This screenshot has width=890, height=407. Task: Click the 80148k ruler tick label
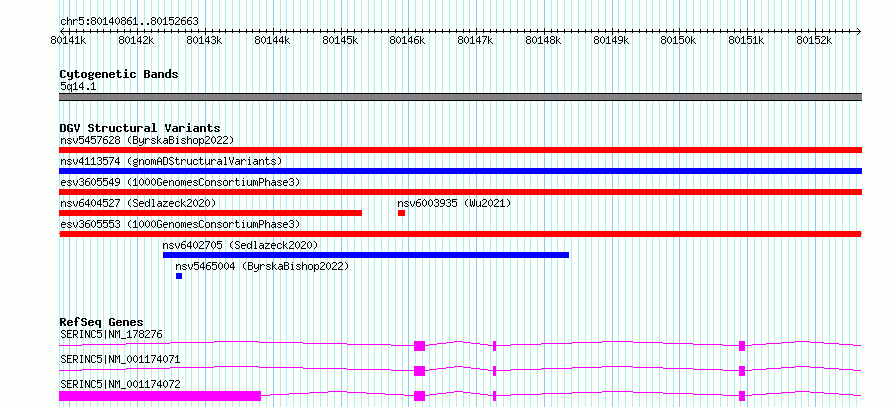point(543,40)
